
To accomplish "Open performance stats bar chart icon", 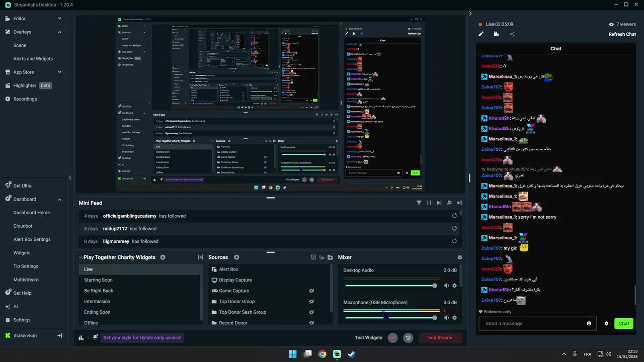I will (81, 338).
